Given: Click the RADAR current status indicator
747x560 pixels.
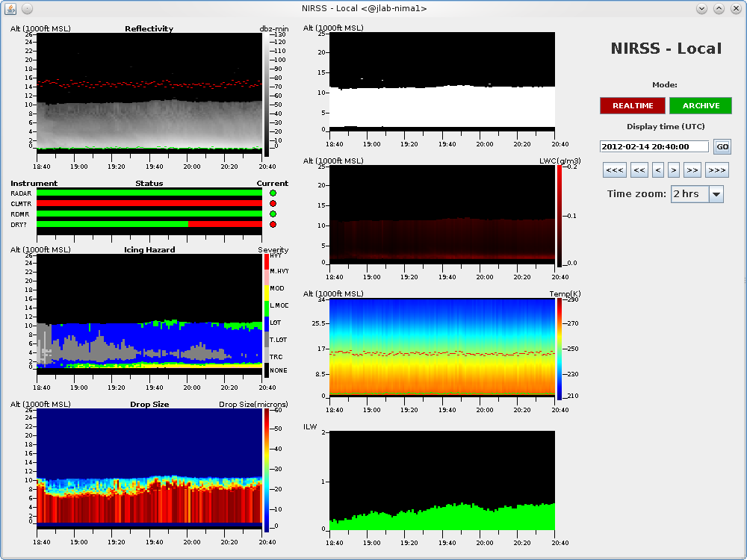Looking at the screenshot, I should pos(273,193).
